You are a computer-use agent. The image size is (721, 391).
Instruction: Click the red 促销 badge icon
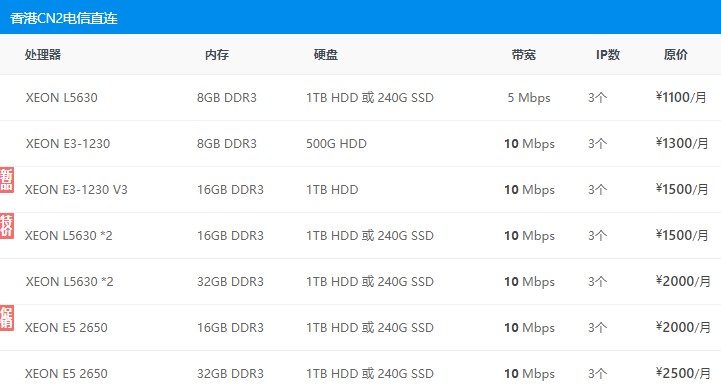click(6, 318)
